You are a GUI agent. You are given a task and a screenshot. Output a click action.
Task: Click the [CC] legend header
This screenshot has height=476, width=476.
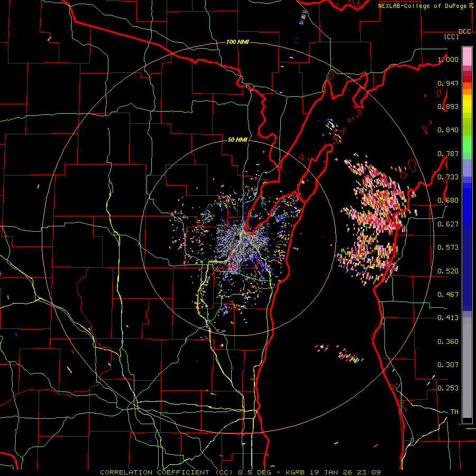coord(451,36)
